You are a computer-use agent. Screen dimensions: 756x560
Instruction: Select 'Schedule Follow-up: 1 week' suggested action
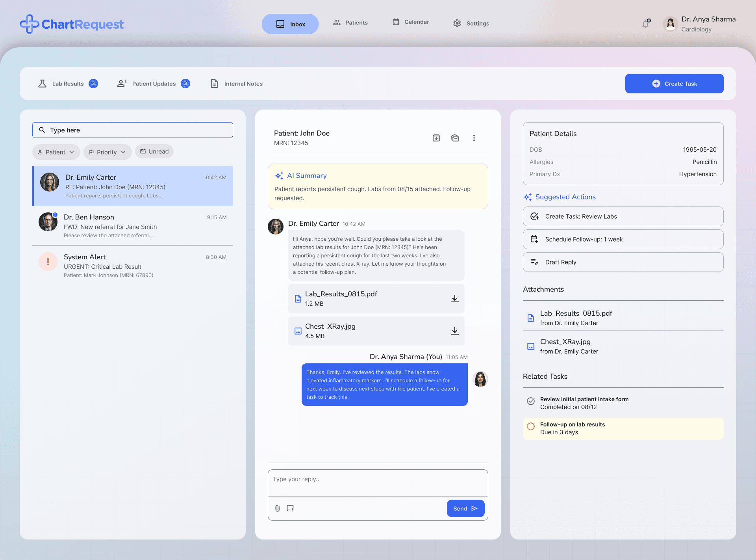click(623, 239)
